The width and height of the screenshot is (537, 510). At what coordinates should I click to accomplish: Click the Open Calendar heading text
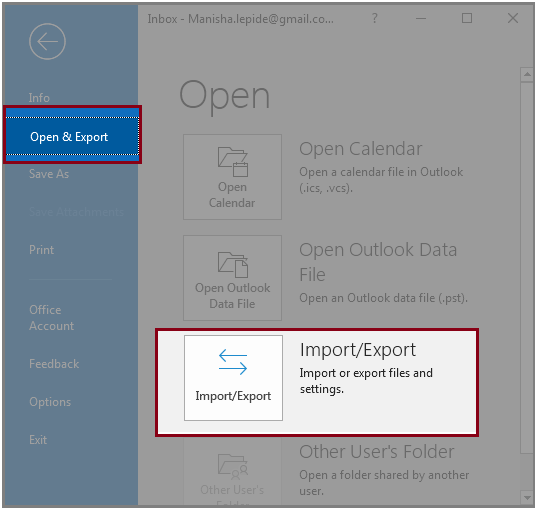tap(361, 149)
